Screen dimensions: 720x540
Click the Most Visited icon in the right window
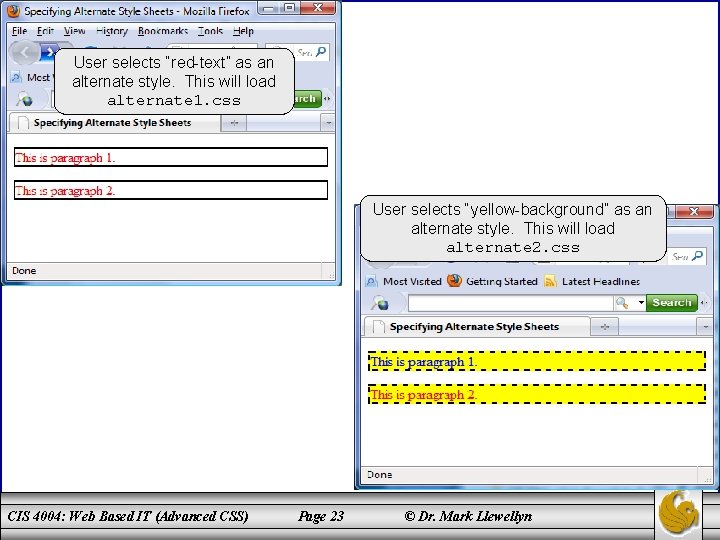371,281
